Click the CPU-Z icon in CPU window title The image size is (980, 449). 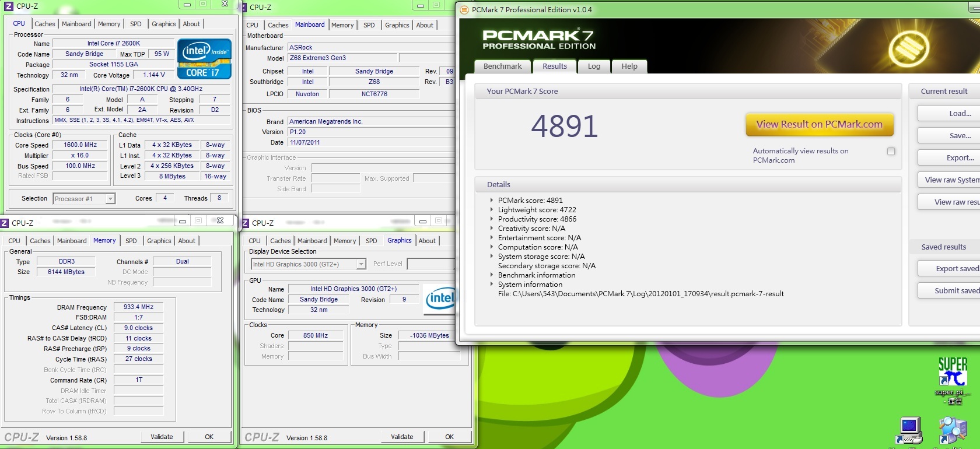pos(9,6)
